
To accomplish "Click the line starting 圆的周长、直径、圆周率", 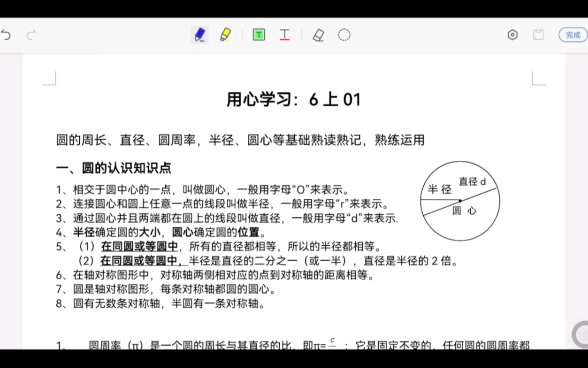I will click(x=240, y=140).
